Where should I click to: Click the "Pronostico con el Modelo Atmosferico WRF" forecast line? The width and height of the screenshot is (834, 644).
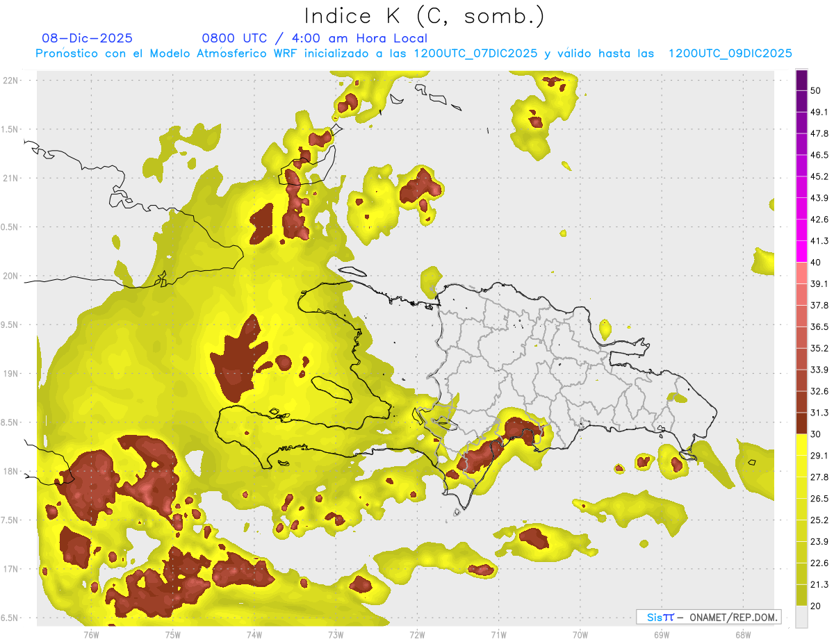pyautogui.click(x=414, y=53)
